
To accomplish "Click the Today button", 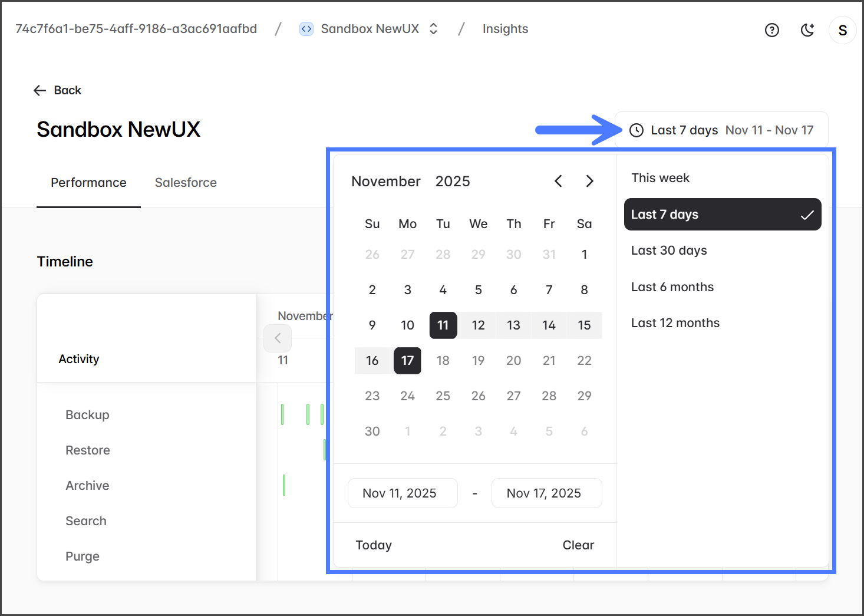I will click(374, 545).
